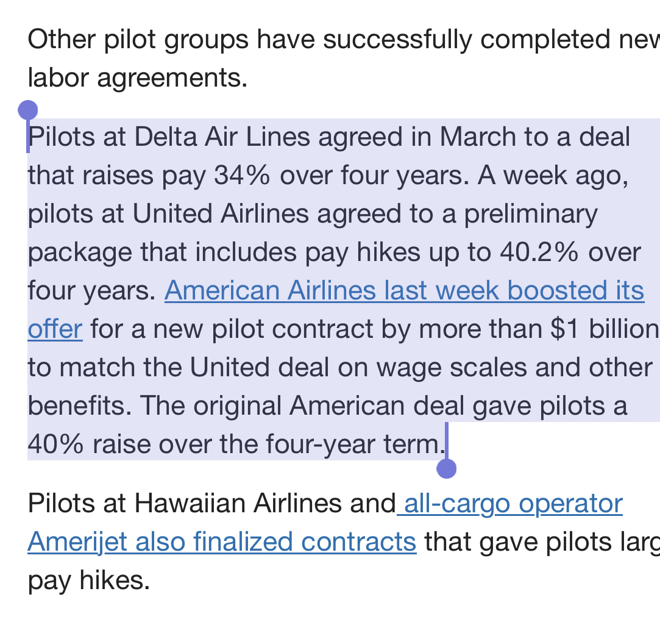
Task: Open the 'all-cargo operator' link
Action: pyautogui.click(x=509, y=503)
